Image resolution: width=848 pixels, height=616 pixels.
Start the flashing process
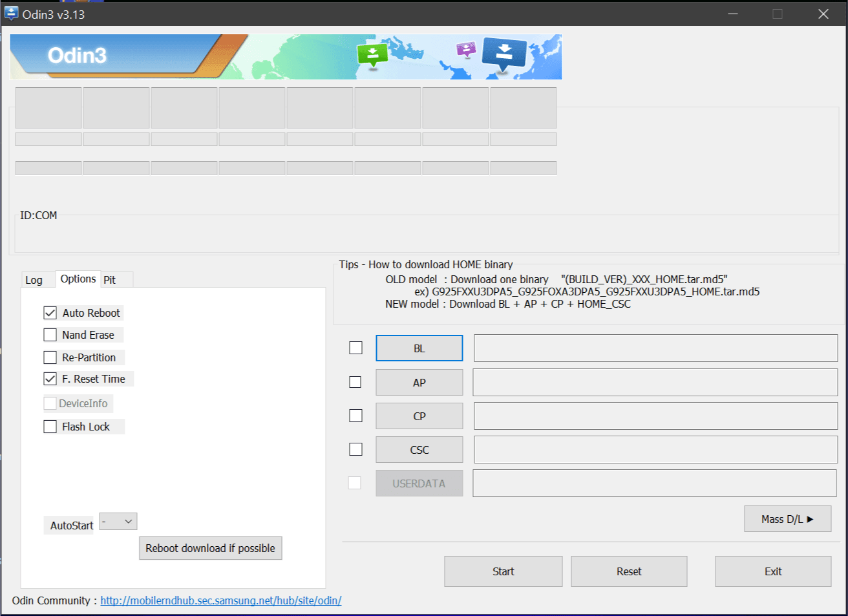[503, 571]
